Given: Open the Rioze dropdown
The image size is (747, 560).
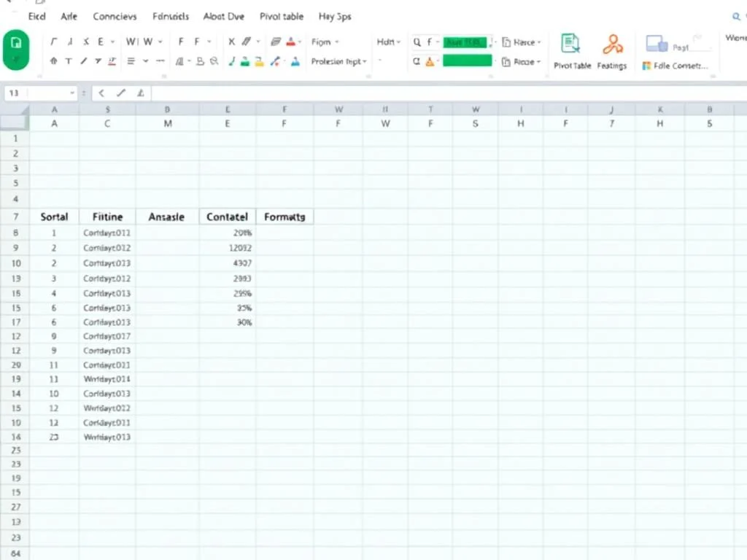Looking at the screenshot, I should point(522,62).
